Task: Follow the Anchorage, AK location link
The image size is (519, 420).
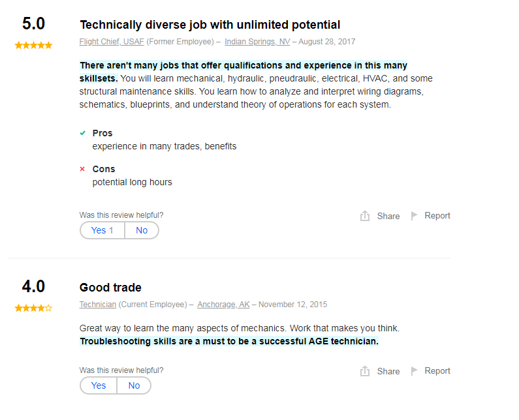Action: point(223,305)
